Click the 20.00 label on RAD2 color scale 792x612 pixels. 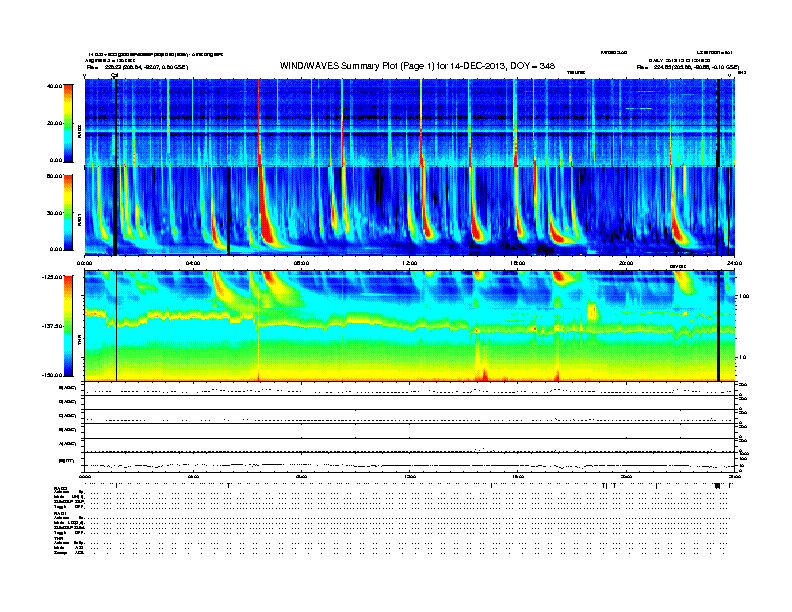pyautogui.click(x=54, y=123)
